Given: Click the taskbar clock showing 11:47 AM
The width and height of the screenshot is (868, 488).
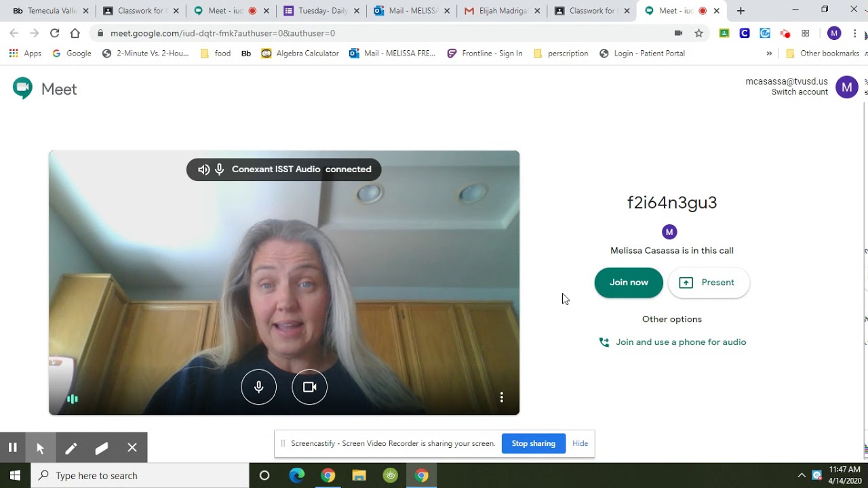Looking at the screenshot, I should coord(844,475).
